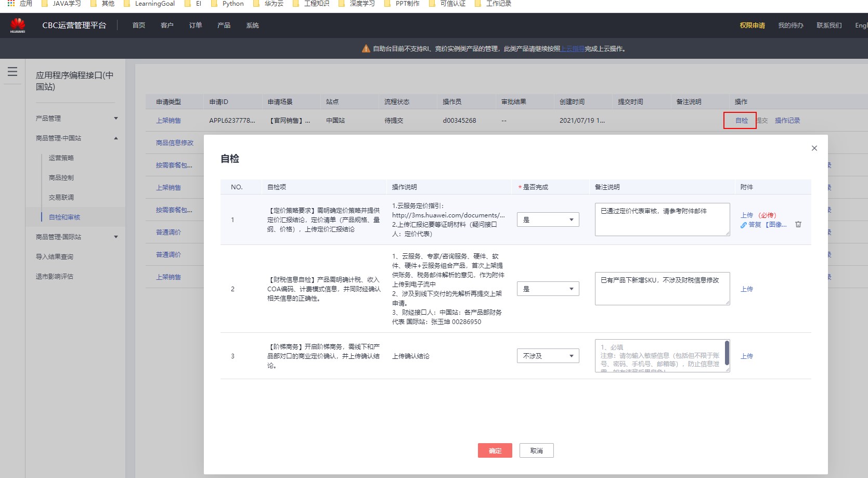Select 运营策略 in the sidebar
868x478 pixels.
point(61,158)
